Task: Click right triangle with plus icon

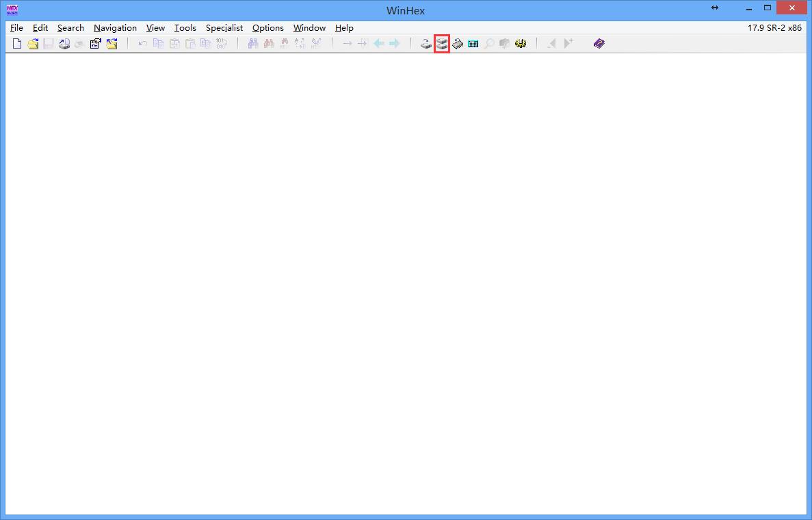Action: tap(568, 44)
